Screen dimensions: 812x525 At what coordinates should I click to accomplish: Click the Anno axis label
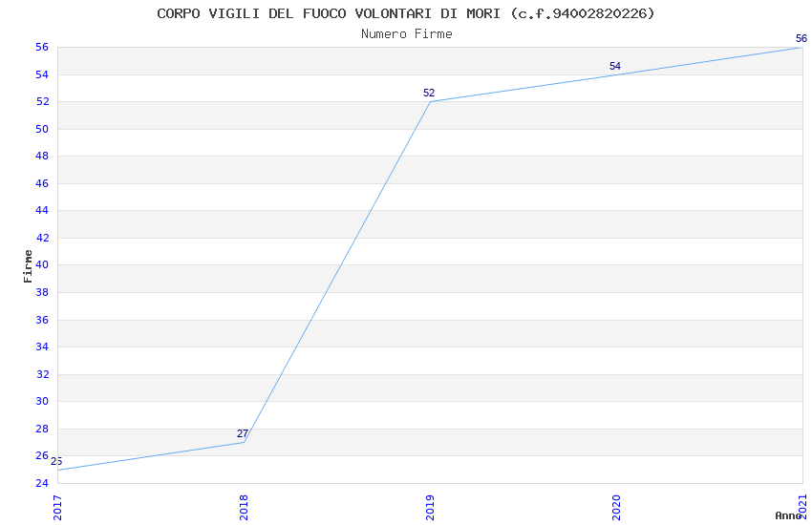tap(788, 515)
